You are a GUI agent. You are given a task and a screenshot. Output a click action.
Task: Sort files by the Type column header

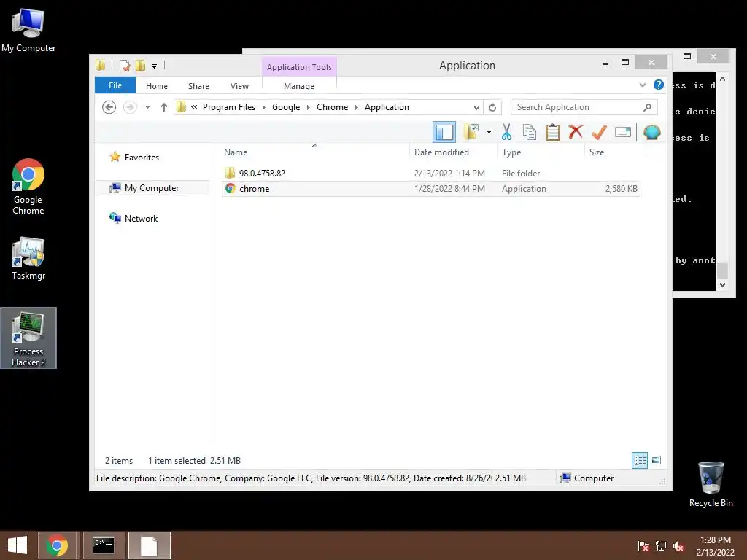[x=541, y=152]
